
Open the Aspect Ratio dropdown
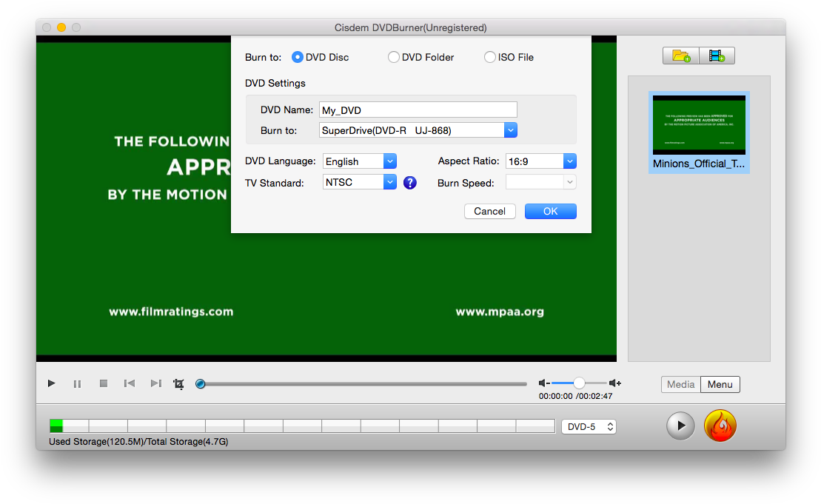(x=569, y=161)
